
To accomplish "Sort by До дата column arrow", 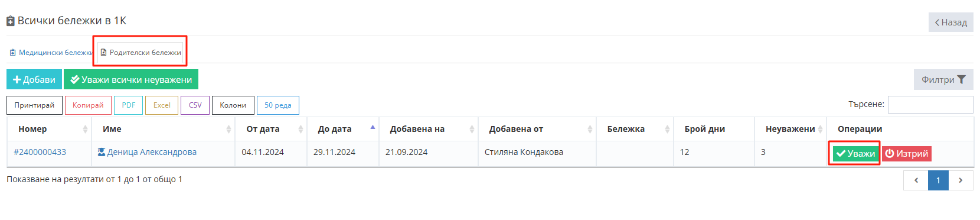I will [x=373, y=127].
